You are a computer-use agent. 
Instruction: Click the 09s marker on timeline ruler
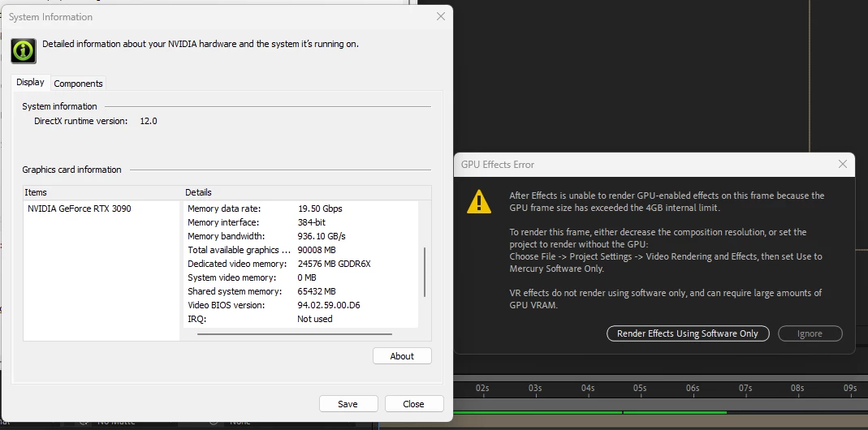(850, 389)
